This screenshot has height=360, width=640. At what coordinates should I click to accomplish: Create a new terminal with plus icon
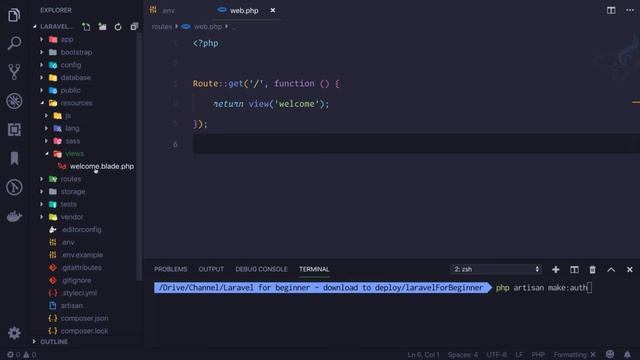[x=556, y=269]
